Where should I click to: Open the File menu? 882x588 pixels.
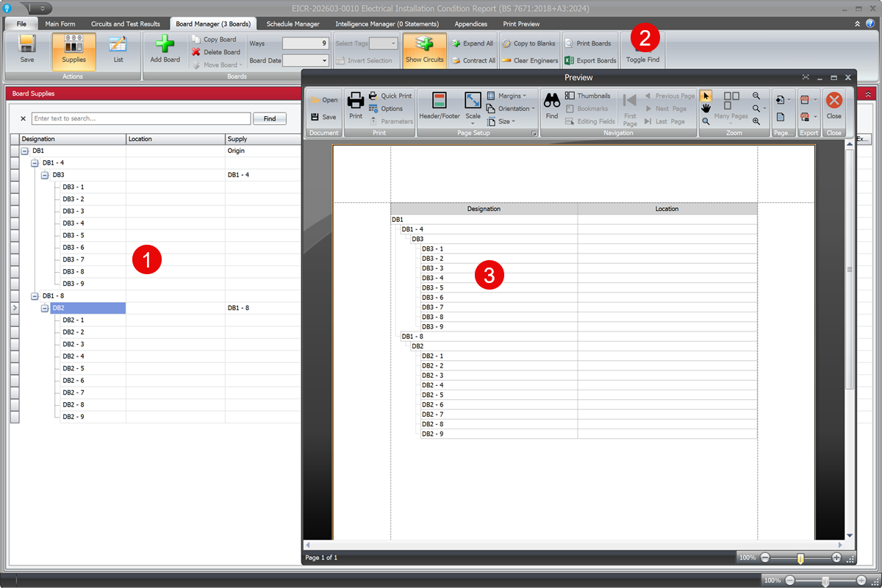pyautogui.click(x=21, y=24)
